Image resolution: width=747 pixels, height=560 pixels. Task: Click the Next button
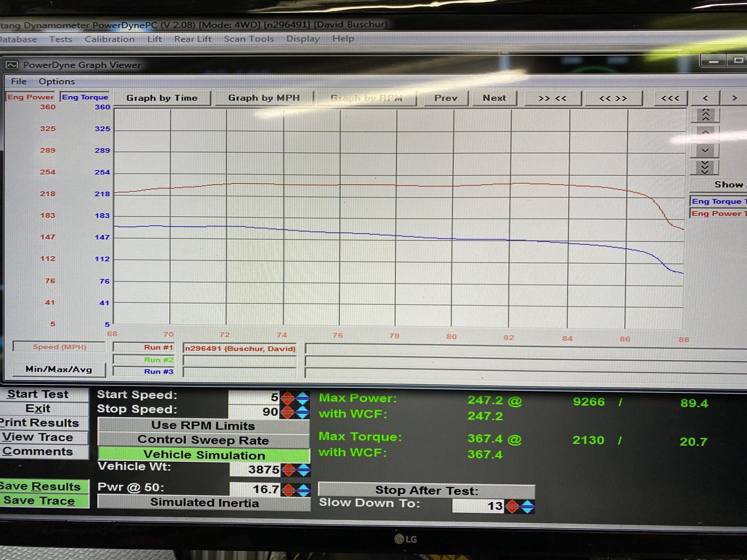[x=494, y=98]
